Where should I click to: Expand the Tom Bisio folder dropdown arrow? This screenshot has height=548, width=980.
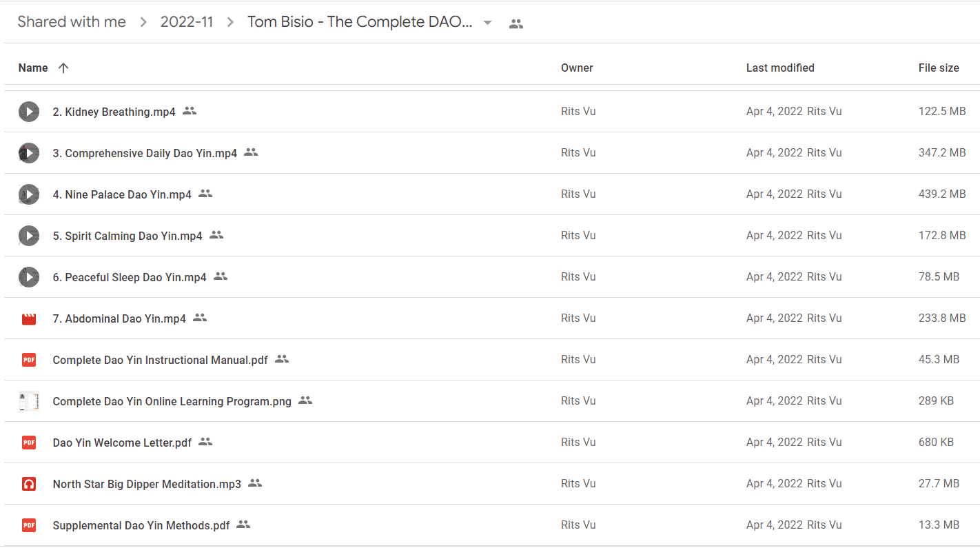(x=487, y=23)
